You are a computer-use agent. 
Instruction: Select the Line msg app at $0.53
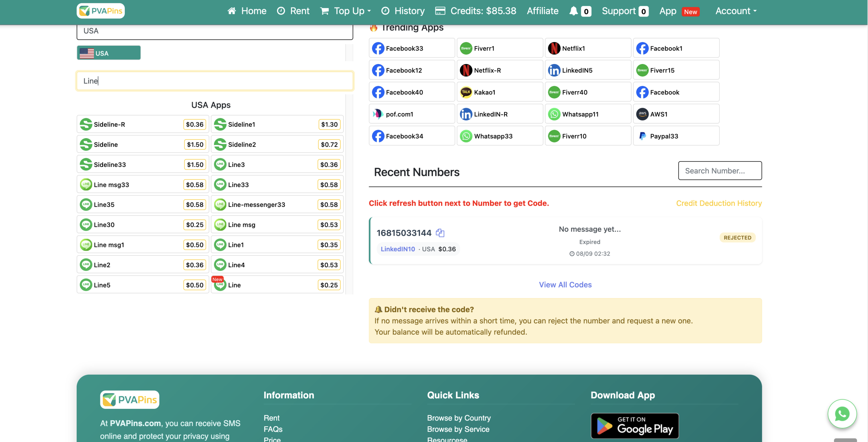277,225
